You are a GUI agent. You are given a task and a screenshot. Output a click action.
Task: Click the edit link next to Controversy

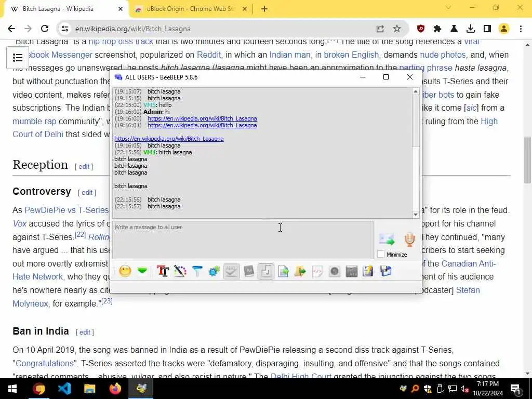point(87,193)
